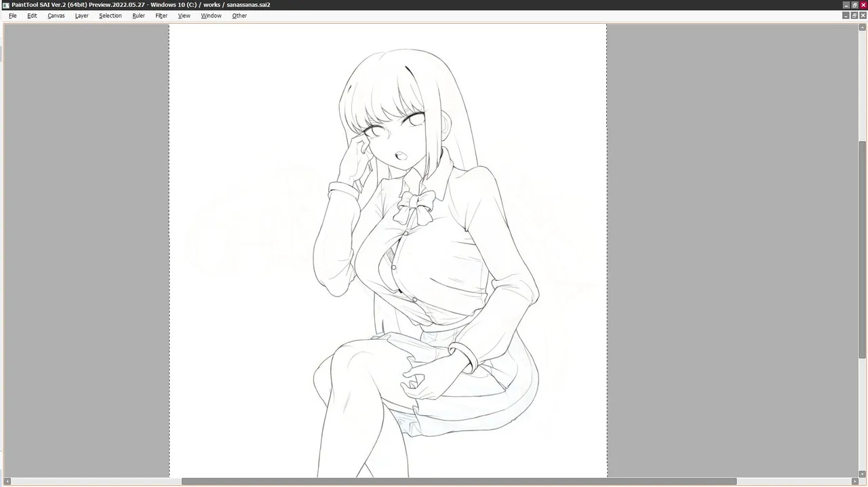The width and height of the screenshot is (868, 487).
Task: Open the Canvas menu
Action: pyautogui.click(x=56, y=16)
